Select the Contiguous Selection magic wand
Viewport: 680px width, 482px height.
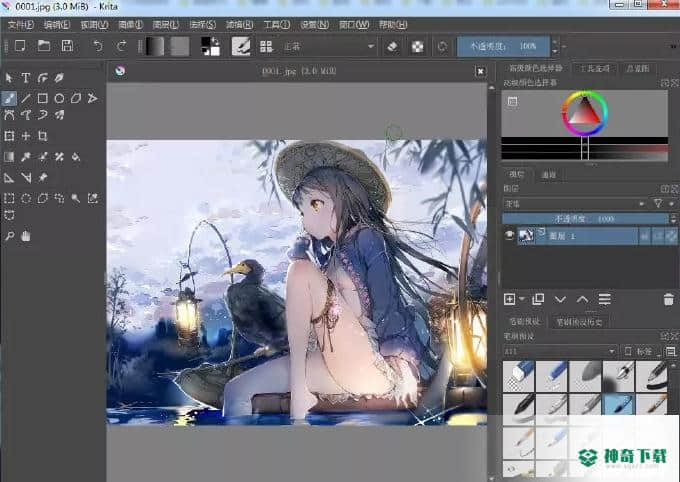coord(76,199)
